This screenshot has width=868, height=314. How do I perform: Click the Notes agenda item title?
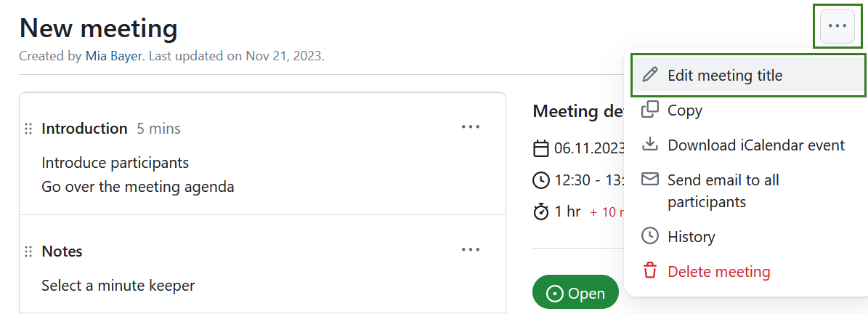62,251
